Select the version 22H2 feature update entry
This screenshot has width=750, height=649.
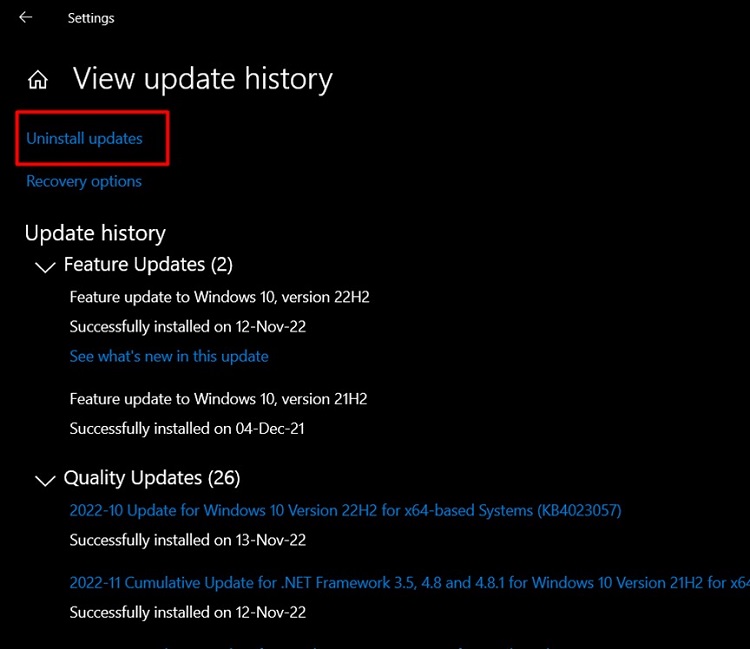[x=220, y=297]
